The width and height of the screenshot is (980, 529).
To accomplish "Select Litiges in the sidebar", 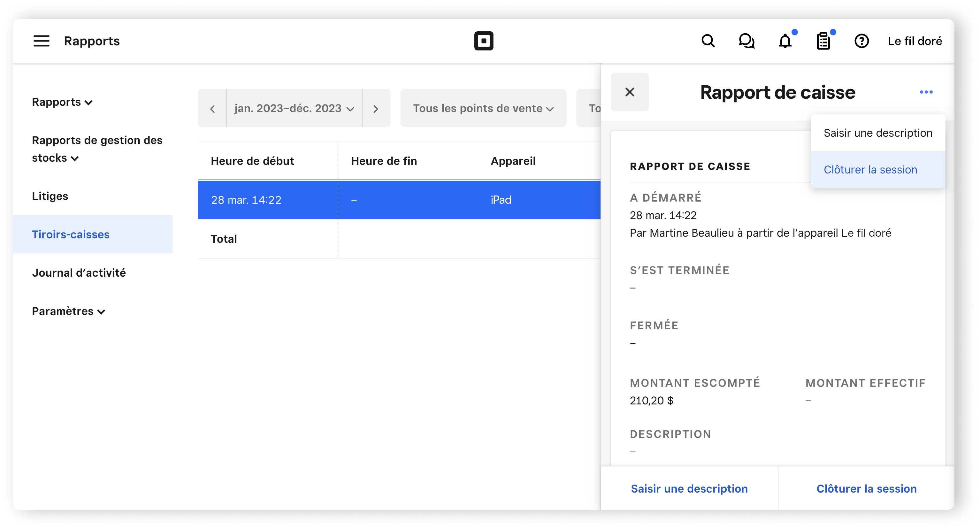I will tap(50, 196).
